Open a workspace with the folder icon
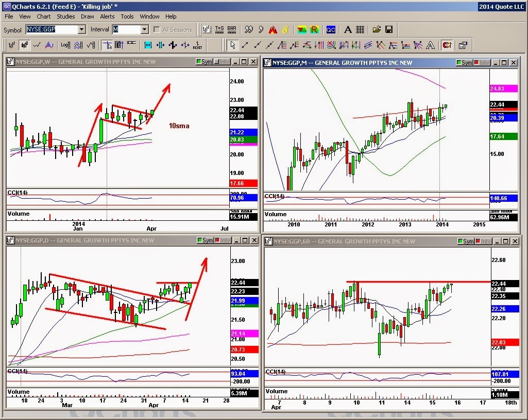The image size is (528, 420). [x=377, y=30]
